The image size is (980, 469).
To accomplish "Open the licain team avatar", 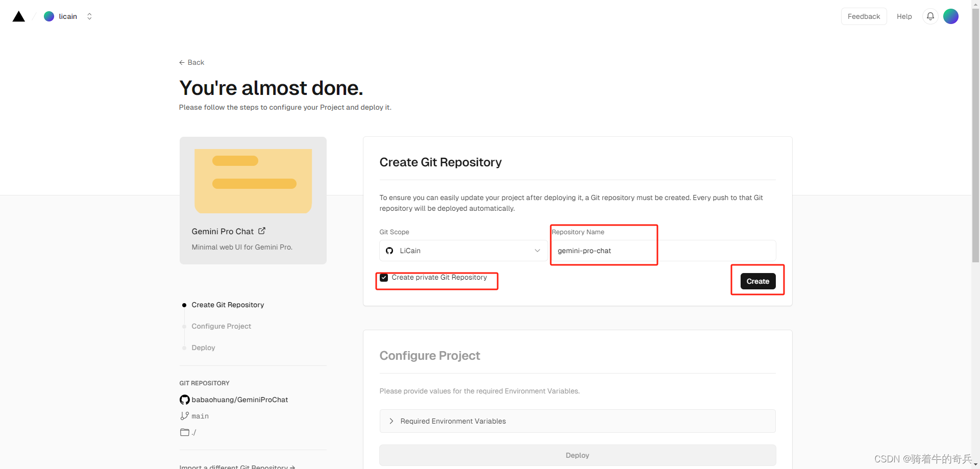I will (x=49, y=16).
